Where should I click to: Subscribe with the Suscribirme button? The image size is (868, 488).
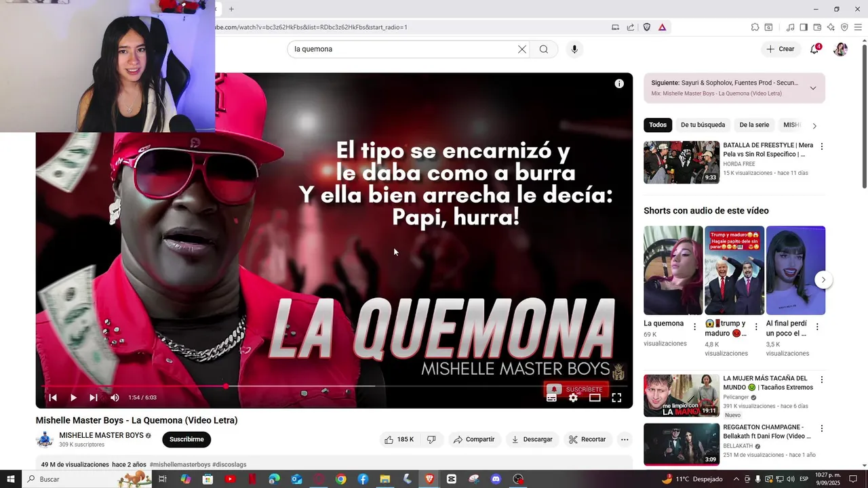pyautogui.click(x=186, y=440)
